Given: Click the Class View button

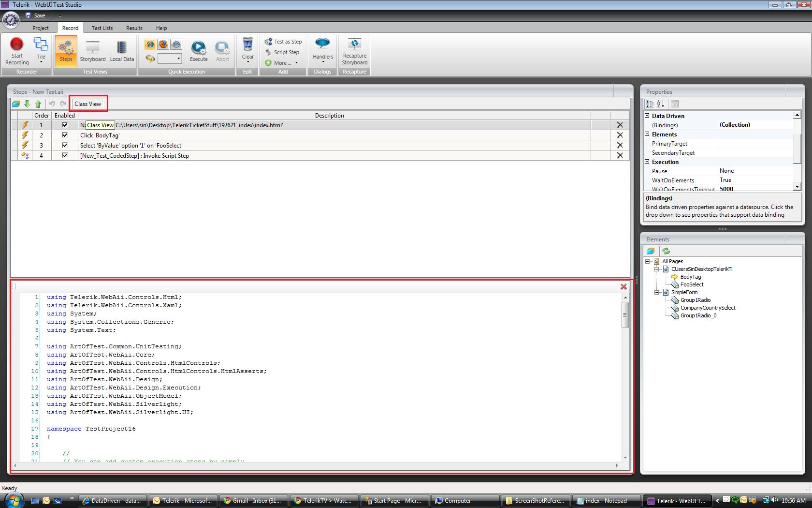Looking at the screenshot, I should coord(88,104).
